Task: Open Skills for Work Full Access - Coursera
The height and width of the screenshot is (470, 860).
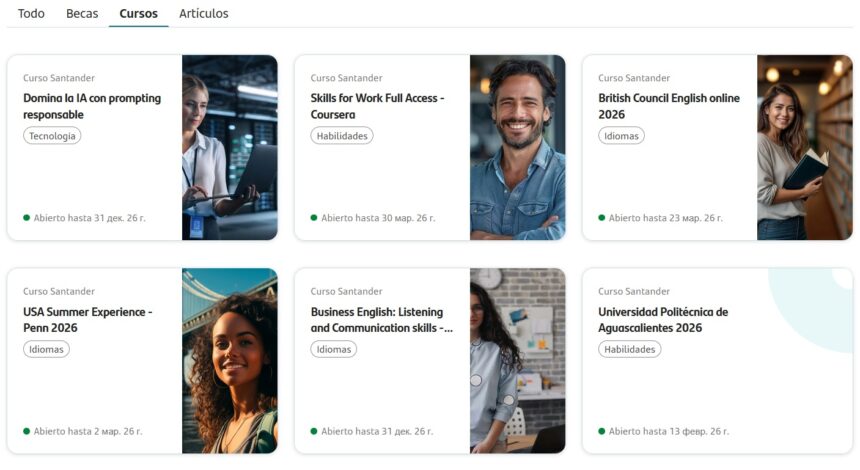Action: tap(377, 106)
